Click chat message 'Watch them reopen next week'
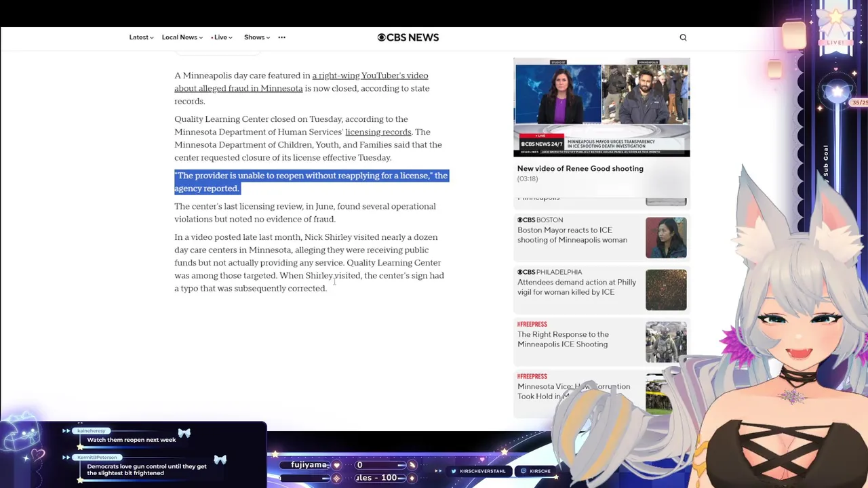This screenshot has width=868, height=488. tap(131, 440)
